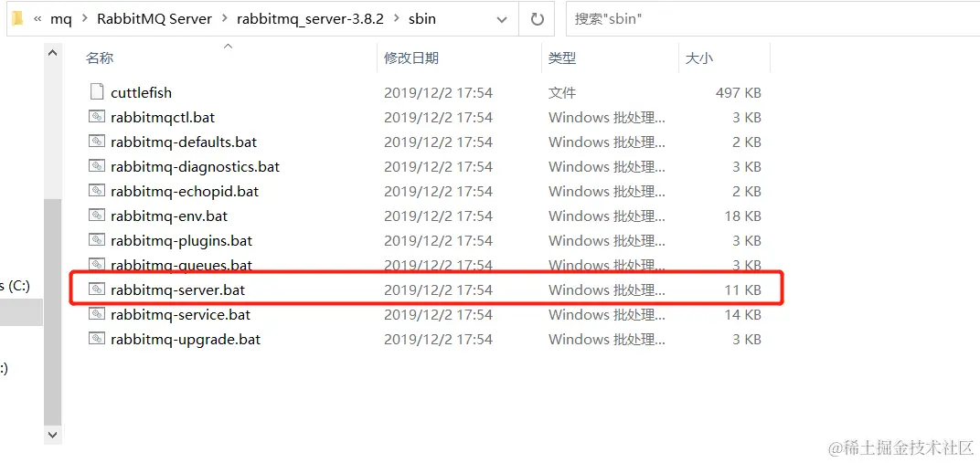Viewport: 980px width, 463px height.
Task: Sort by the 大小 column header
Action: (x=698, y=58)
